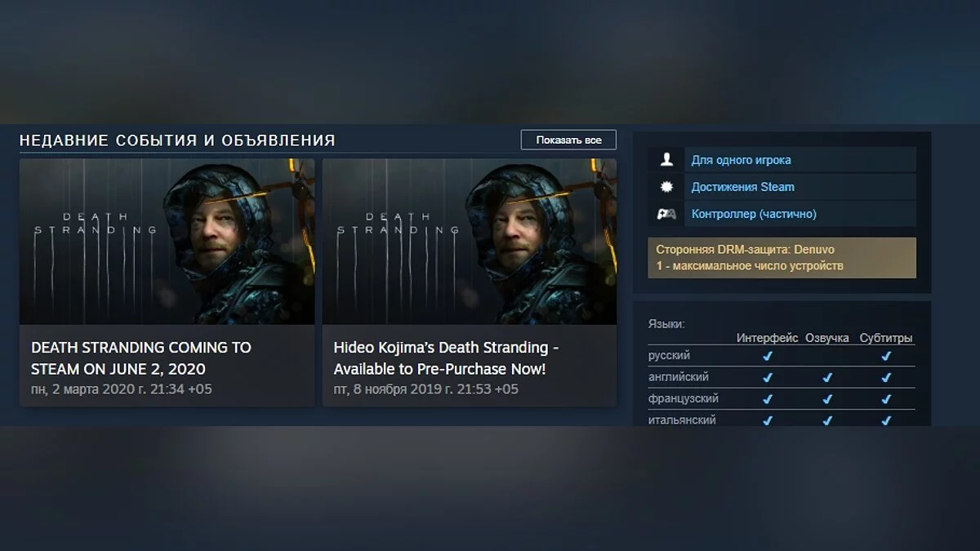This screenshot has height=551, width=980.
Task: Click the 'Субтитры' column header
Action: pos(886,338)
